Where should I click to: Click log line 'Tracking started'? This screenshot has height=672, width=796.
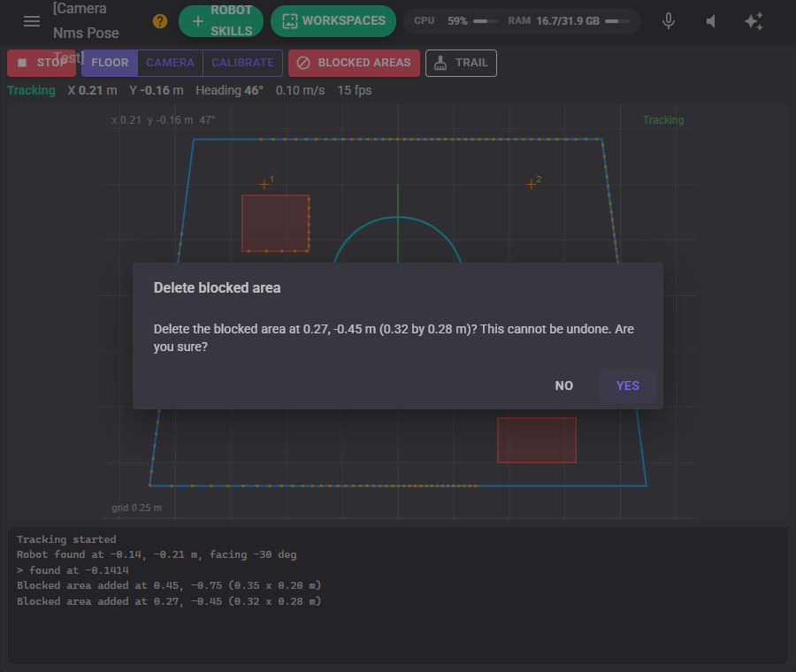click(66, 539)
